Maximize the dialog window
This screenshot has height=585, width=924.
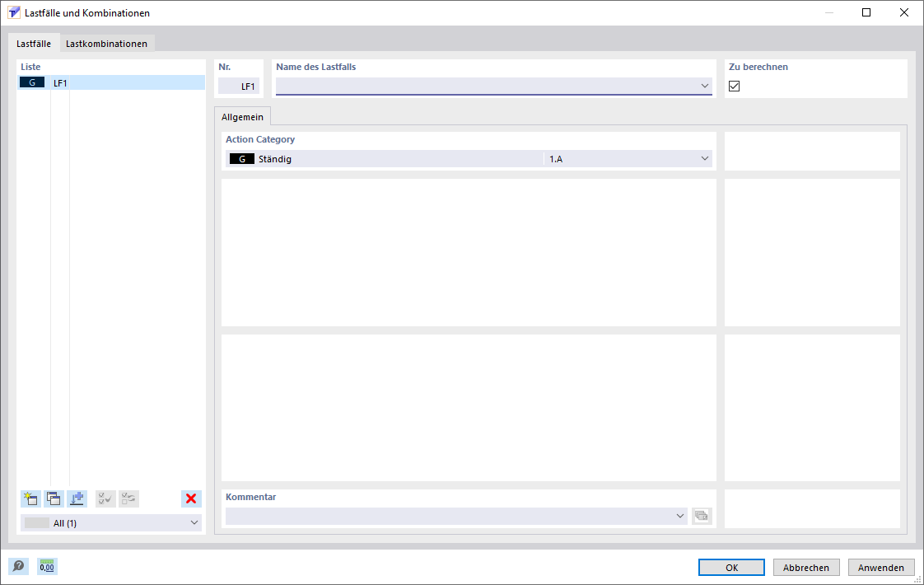(x=866, y=12)
